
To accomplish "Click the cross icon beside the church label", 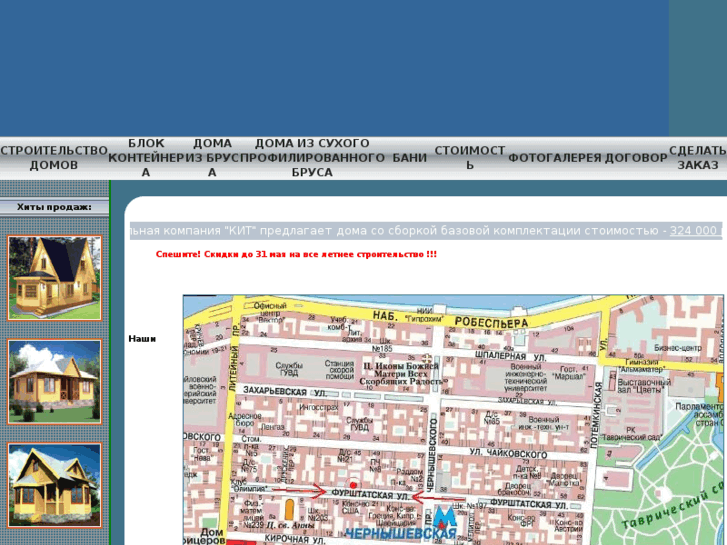I will coord(427,359).
